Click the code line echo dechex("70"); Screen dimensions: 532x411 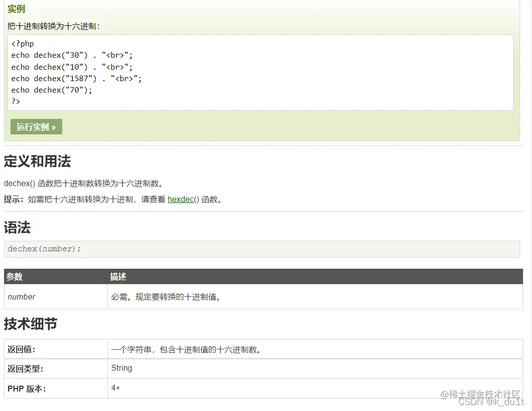(x=52, y=90)
